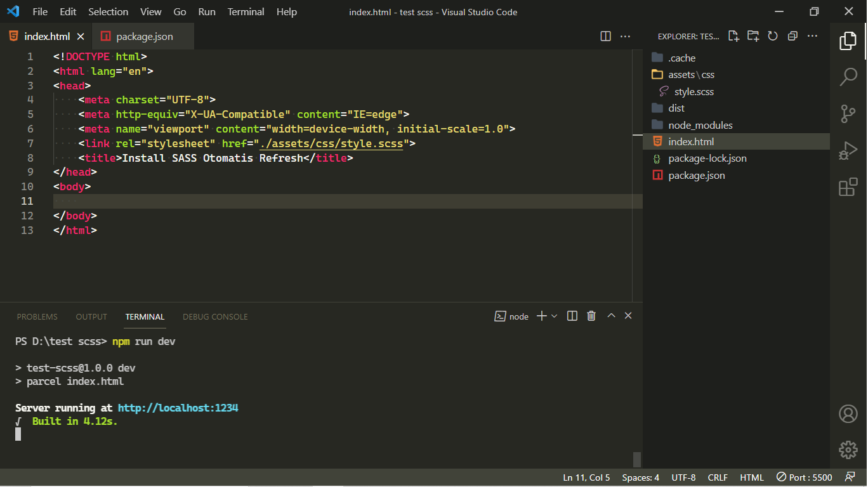Open the Search activity bar icon
The width and height of the screenshot is (868, 487).
click(x=848, y=77)
